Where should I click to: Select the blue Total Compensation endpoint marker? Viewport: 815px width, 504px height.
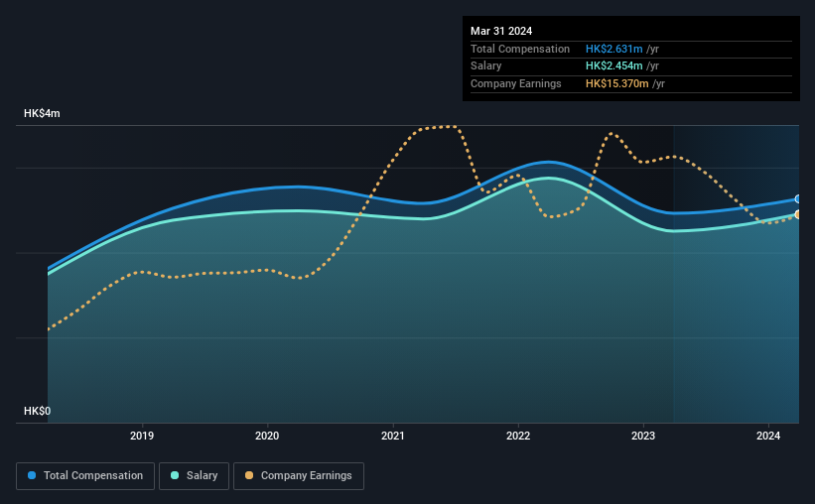(798, 199)
